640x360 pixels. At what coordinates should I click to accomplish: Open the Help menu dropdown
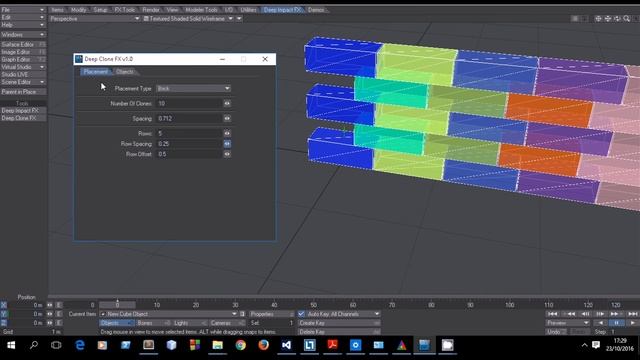tap(23, 25)
